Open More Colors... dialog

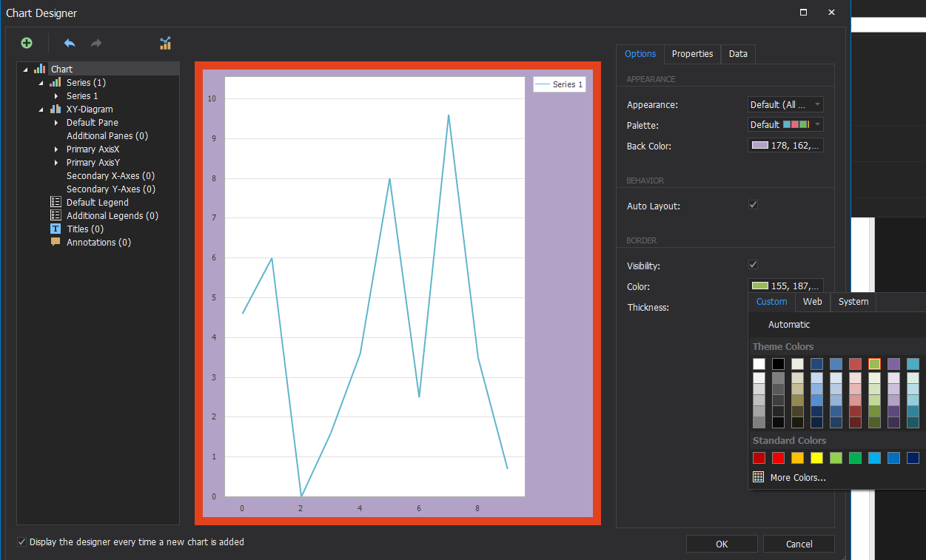pyautogui.click(x=798, y=478)
